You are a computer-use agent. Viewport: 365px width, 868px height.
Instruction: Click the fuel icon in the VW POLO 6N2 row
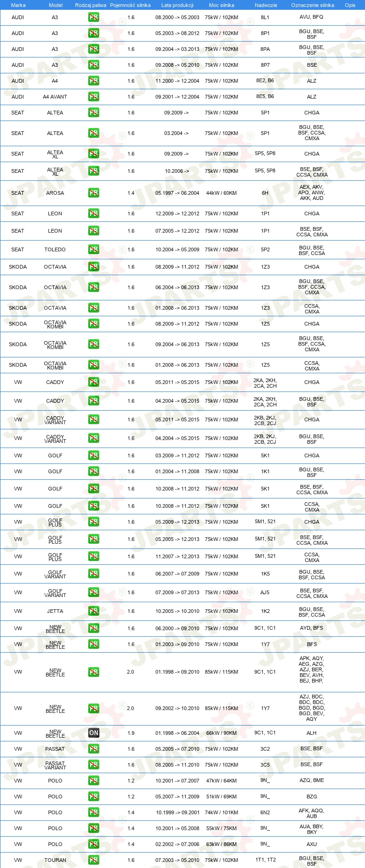pos(93,812)
